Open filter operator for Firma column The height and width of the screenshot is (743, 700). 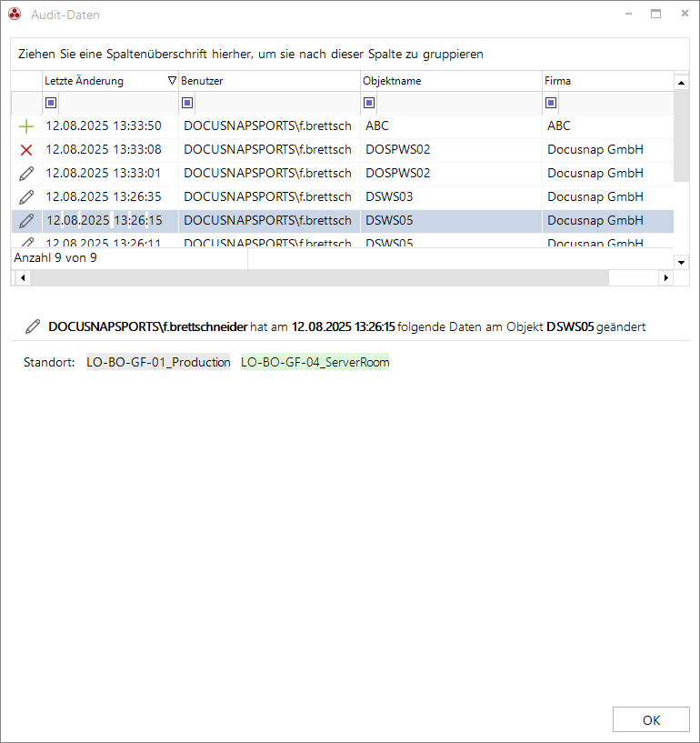click(551, 103)
